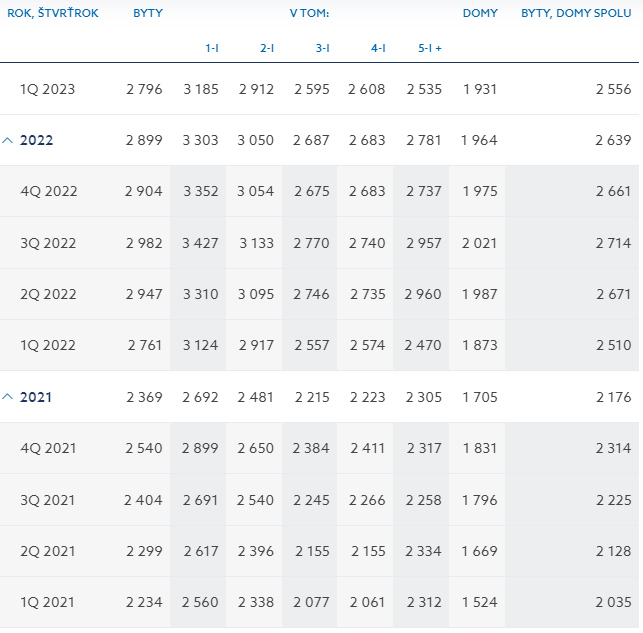Screen dimensions: 643x633
Task: Select the 4Q 2022 row label
Action: [x=48, y=192]
